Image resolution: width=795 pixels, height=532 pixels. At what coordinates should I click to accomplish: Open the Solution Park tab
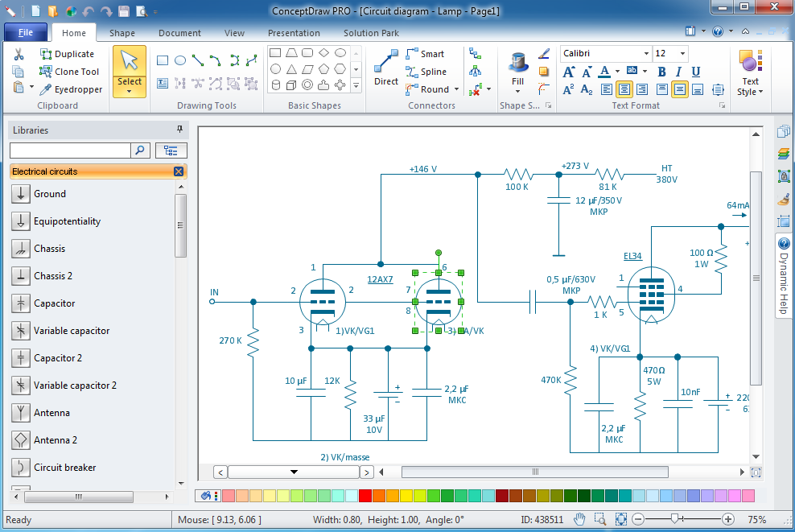pyautogui.click(x=371, y=33)
